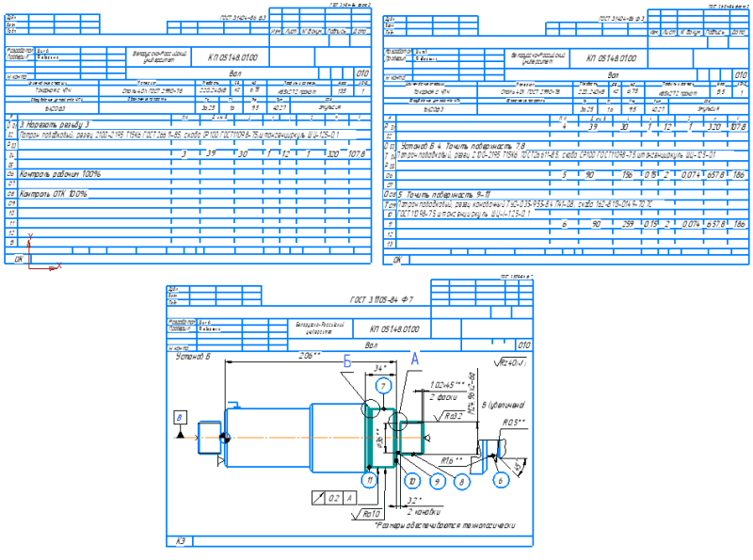Select the ОК cell on the left card

click(18, 260)
